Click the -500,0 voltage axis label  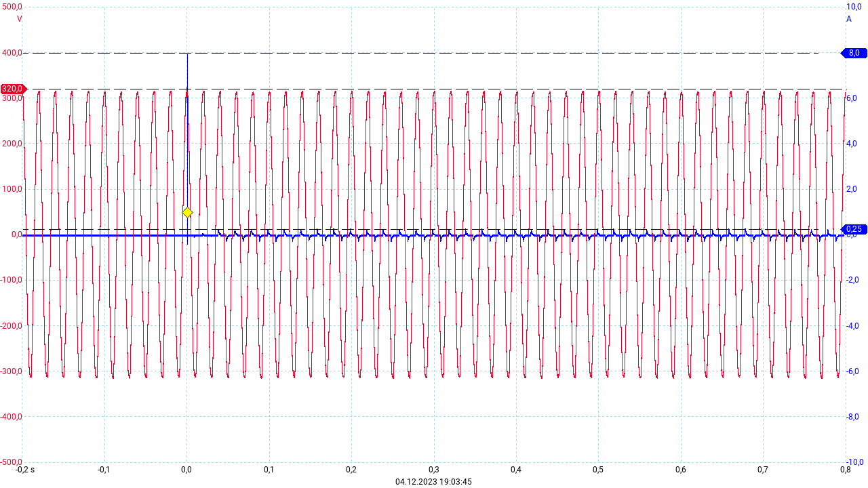coord(11,462)
